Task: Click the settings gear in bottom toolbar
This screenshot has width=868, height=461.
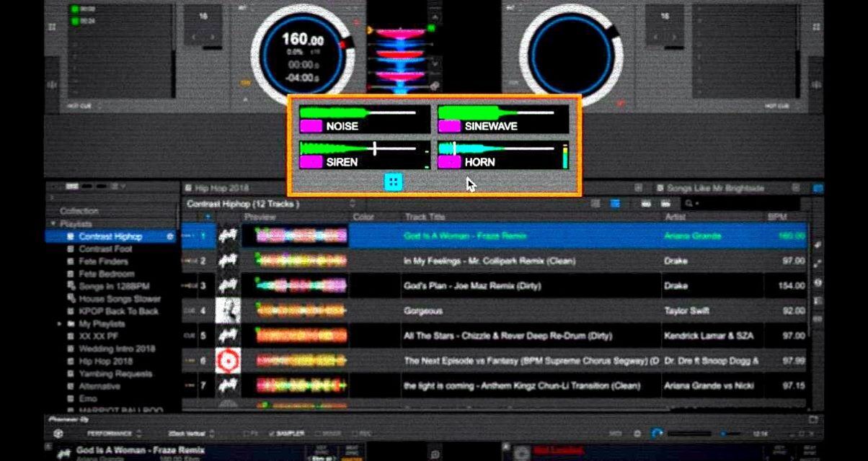Action: pos(637,434)
